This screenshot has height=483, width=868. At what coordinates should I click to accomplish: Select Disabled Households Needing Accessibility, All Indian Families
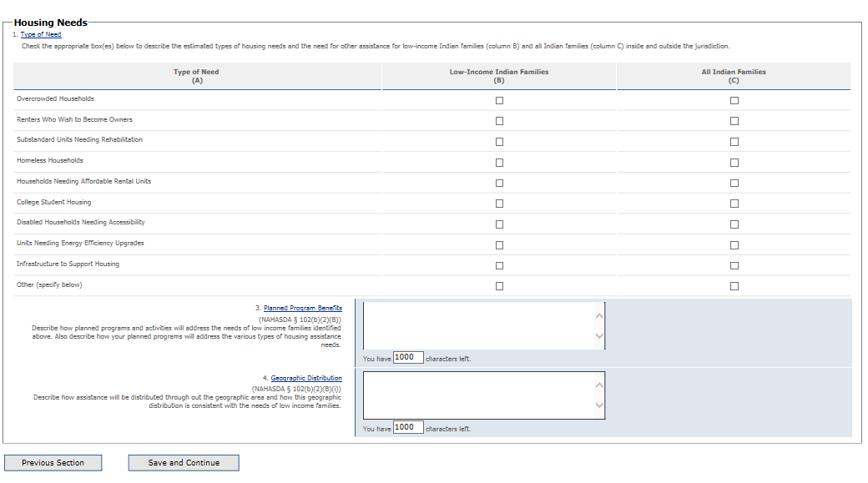(x=734, y=224)
